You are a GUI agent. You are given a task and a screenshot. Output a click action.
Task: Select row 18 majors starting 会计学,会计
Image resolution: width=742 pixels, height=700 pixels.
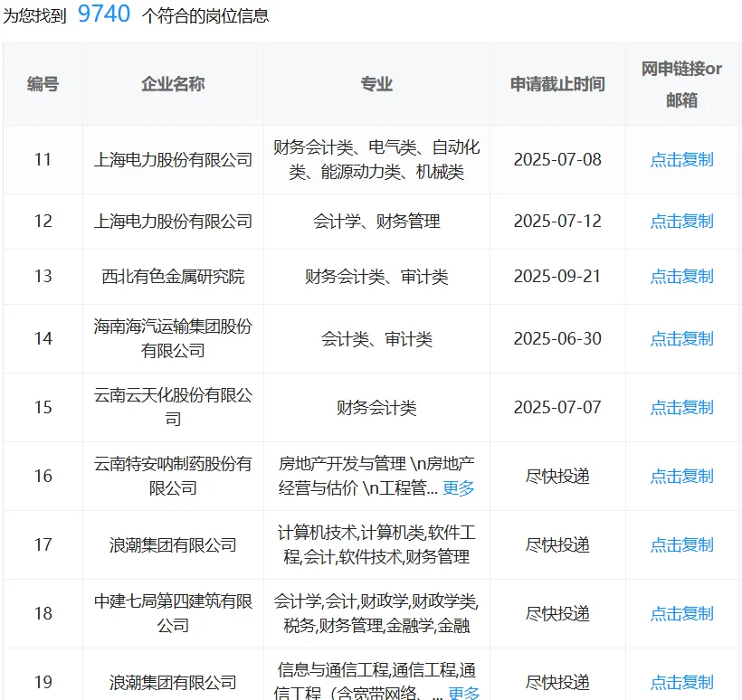[376, 613]
